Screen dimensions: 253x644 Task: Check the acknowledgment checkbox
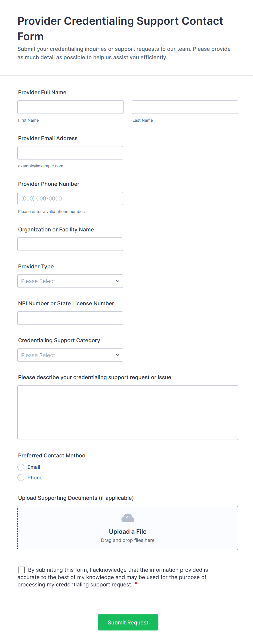pyautogui.click(x=21, y=570)
